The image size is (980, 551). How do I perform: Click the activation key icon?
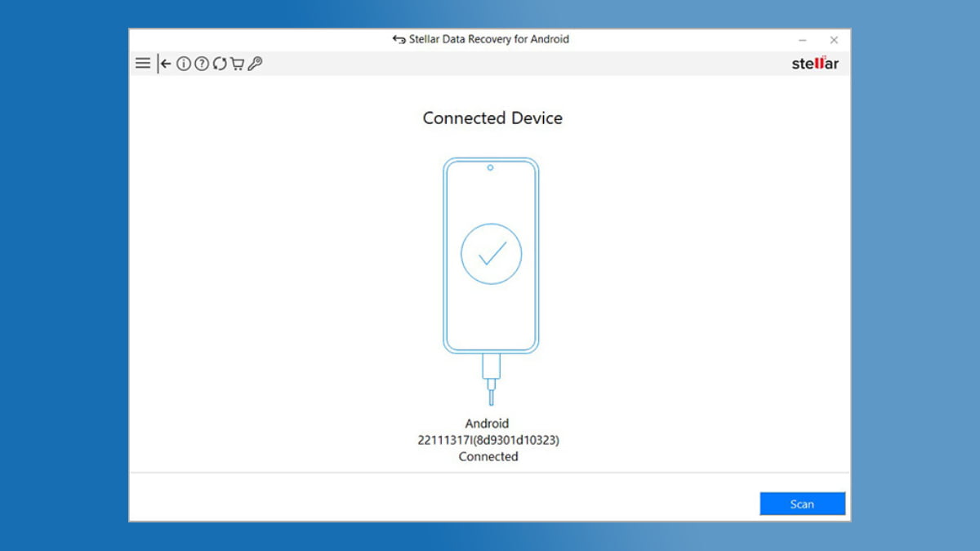click(x=255, y=64)
